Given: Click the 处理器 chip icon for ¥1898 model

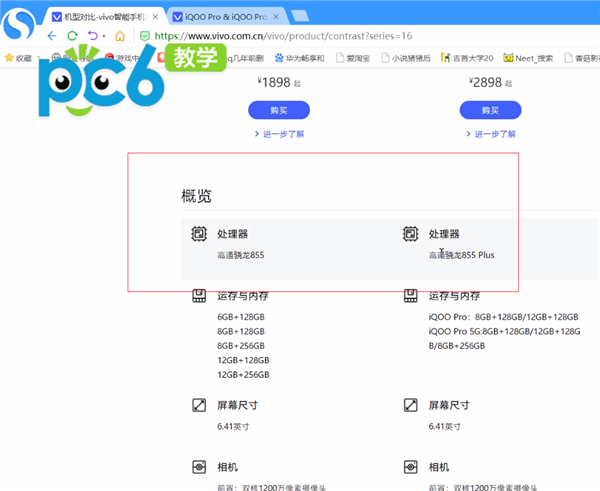Looking at the screenshot, I should 199,234.
